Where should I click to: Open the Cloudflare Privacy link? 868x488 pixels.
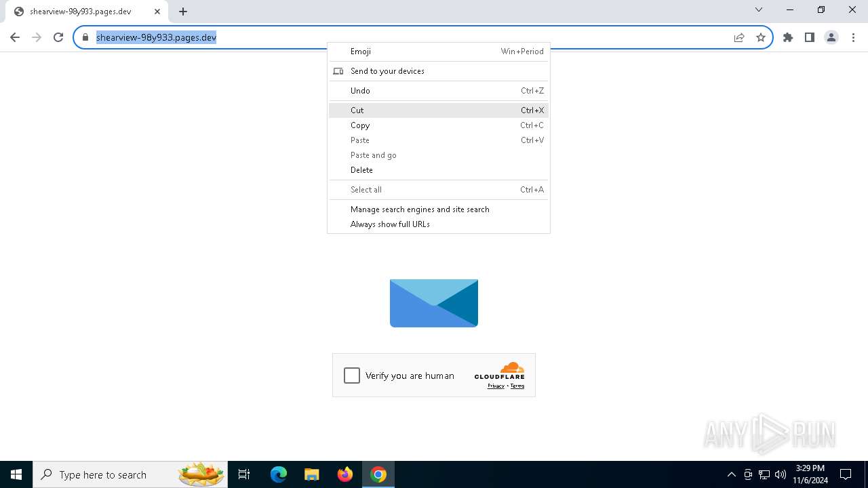496,386
